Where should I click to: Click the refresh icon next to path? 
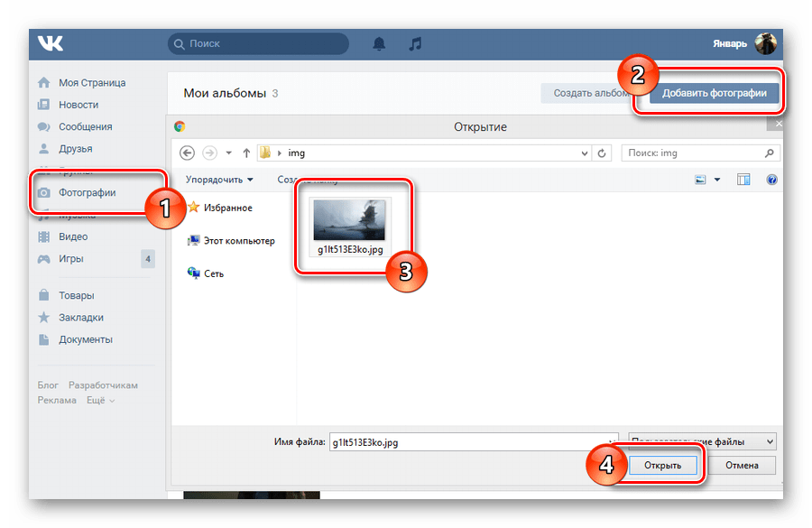(601, 153)
